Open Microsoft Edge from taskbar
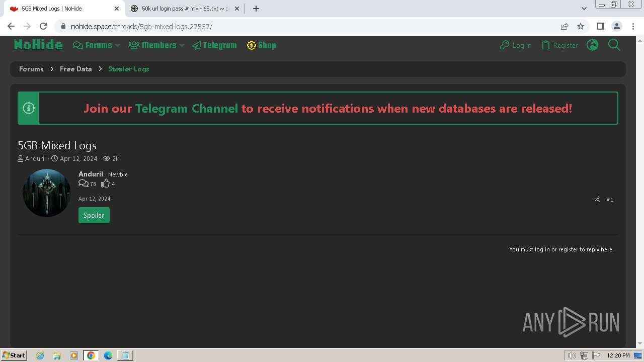The width and height of the screenshot is (644, 362). pos(108,355)
